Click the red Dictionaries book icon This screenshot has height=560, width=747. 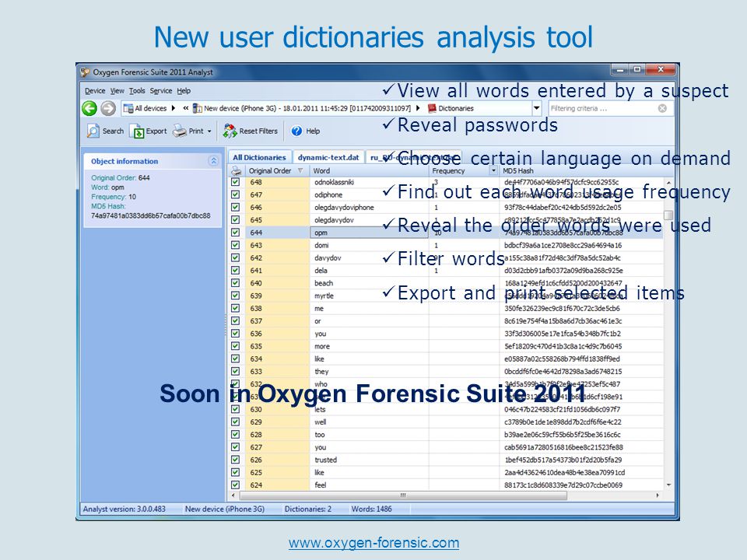pos(432,109)
